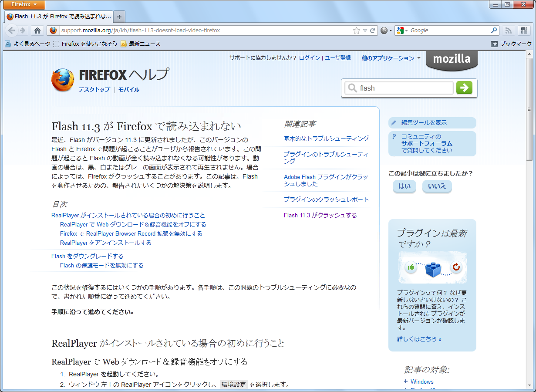Reload the page using the refresh icon
Viewport: 536px width, 392px height.
373,30
